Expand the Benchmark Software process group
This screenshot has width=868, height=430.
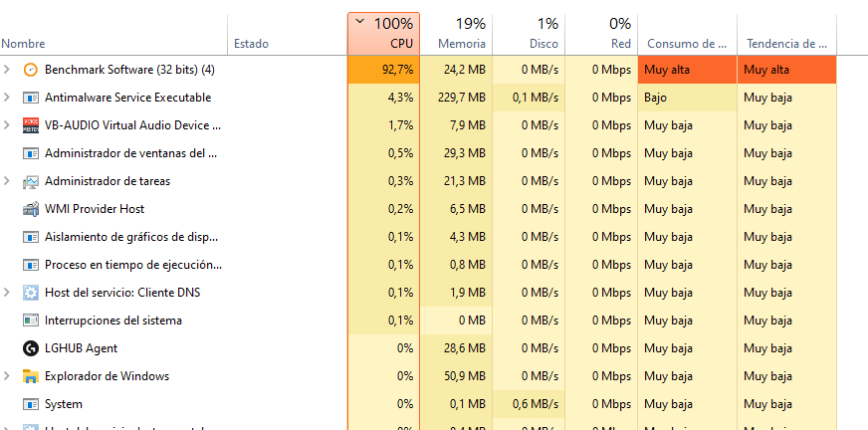pyautogui.click(x=7, y=70)
